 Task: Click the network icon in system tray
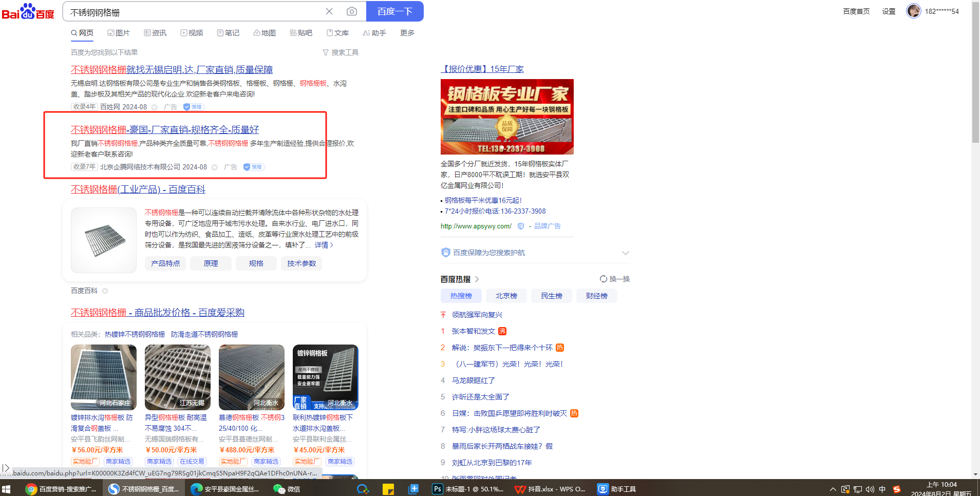tap(857, 489)
